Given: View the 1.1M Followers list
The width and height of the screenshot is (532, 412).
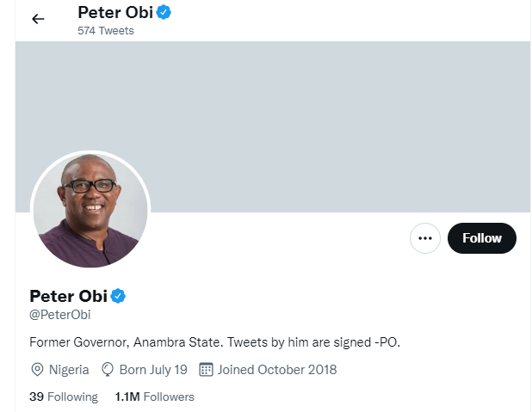Looking at the screenshot, I should 155,397.
